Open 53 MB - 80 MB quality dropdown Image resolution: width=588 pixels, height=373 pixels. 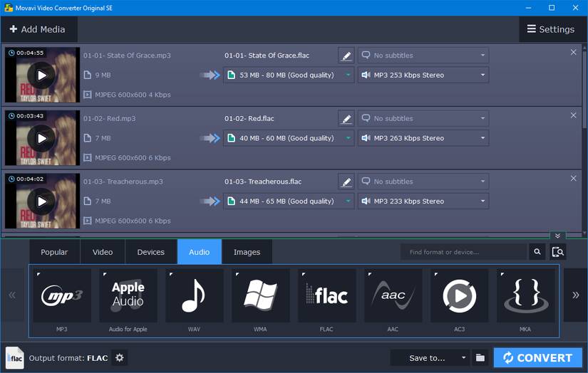pos(289,75)
